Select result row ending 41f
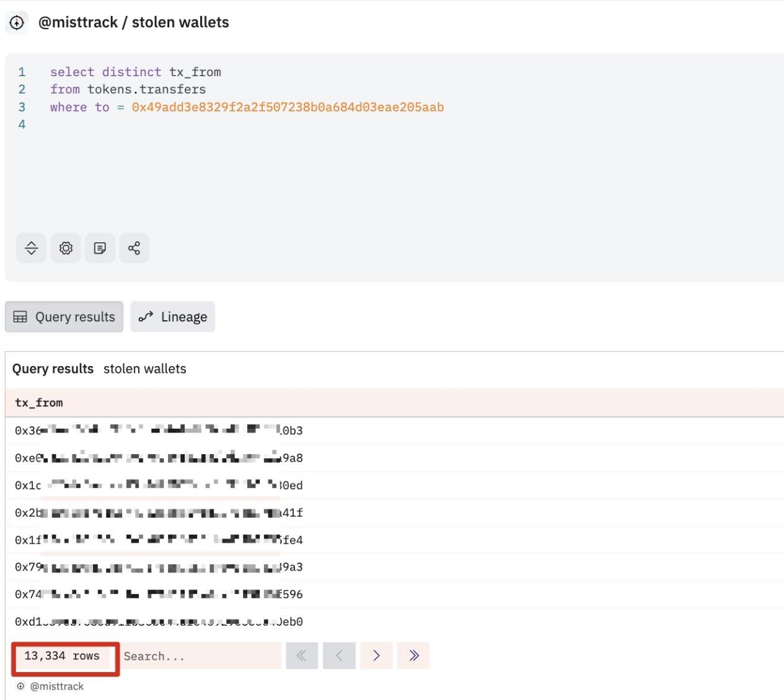Viewport: 784px width, 700px height. click(x=159, y=513)
